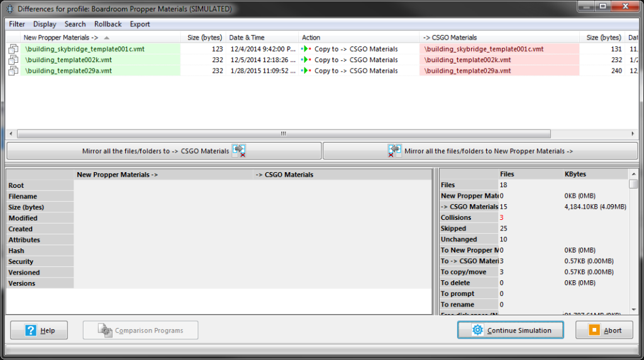Click action text for building_template002k.vmt row

click(x=356, y=60)
